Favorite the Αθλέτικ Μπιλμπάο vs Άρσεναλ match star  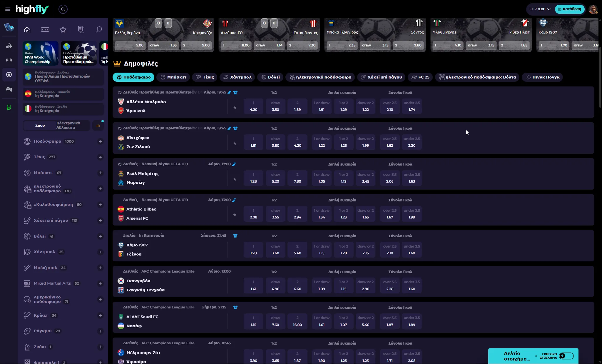[235, 108]
